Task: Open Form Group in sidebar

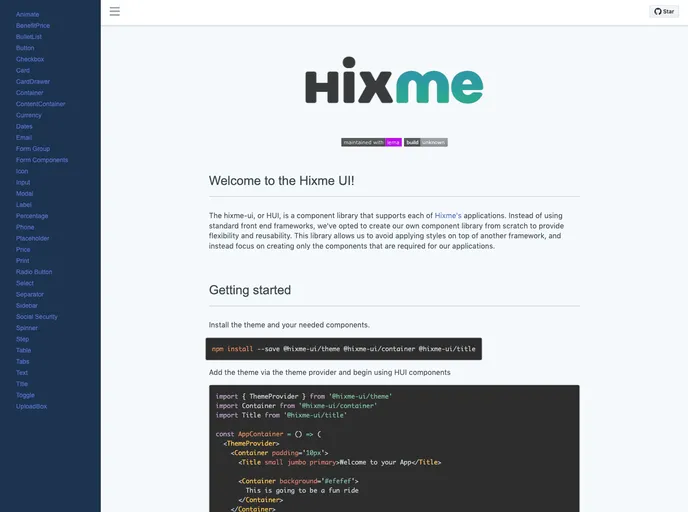Action: (x=33, y=149)
